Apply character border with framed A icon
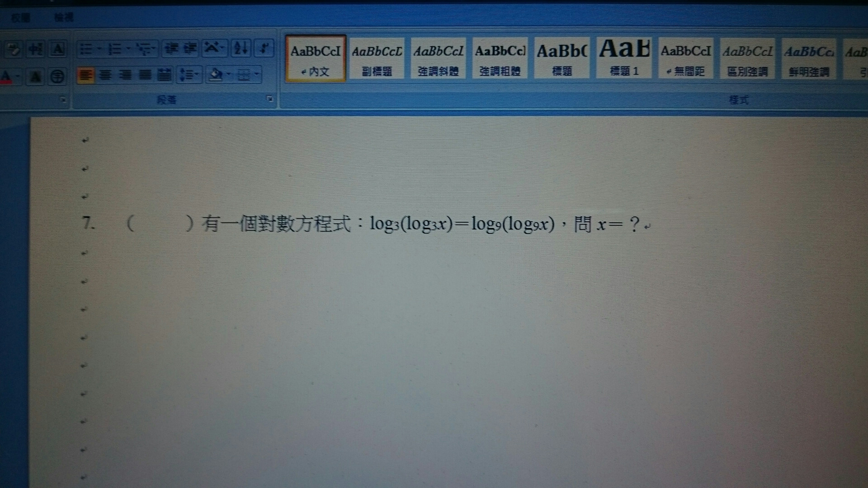Screen dimensions: 868x488 point(58,49)
